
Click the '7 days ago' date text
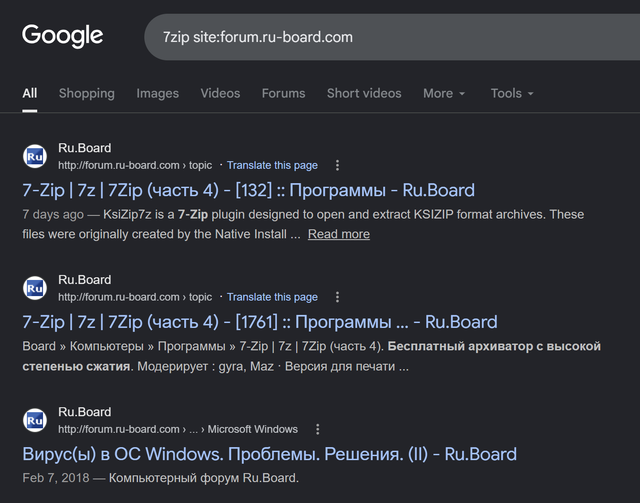53,214
